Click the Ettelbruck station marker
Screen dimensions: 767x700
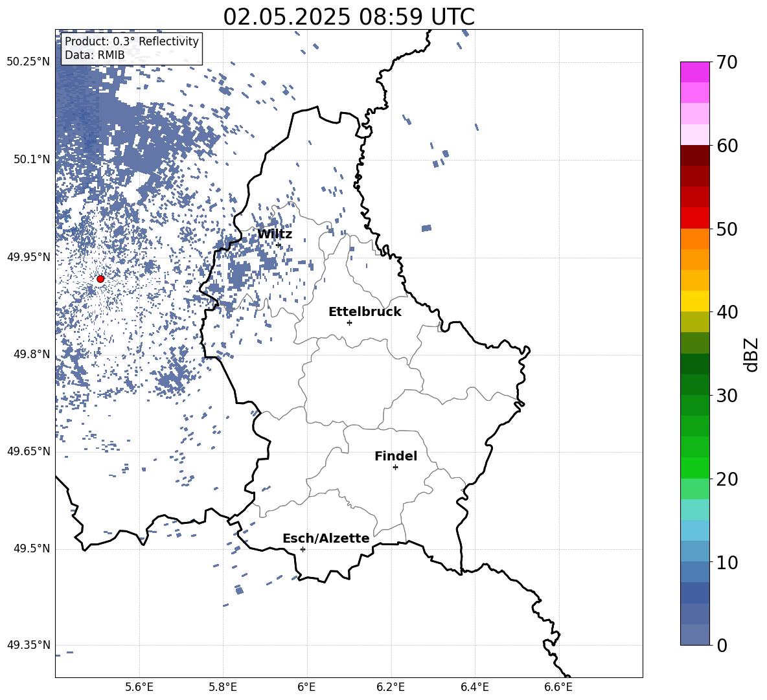[x=349, y=322]
